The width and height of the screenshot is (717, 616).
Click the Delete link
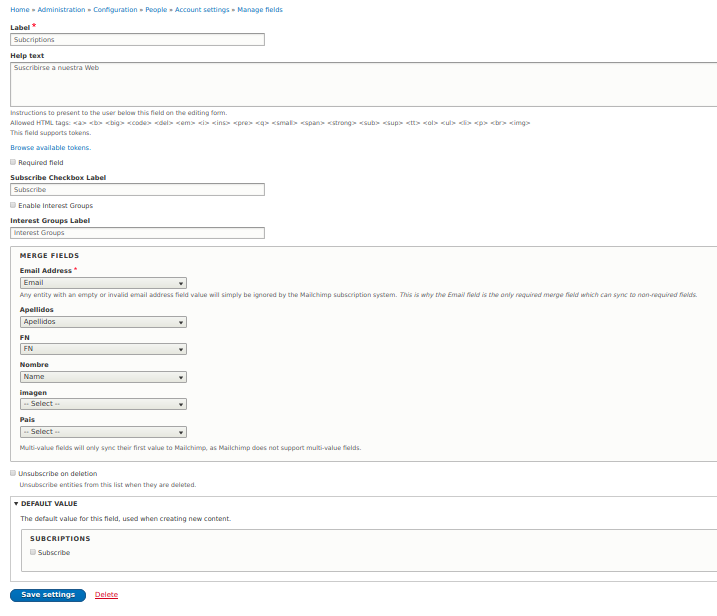(106, 595)
